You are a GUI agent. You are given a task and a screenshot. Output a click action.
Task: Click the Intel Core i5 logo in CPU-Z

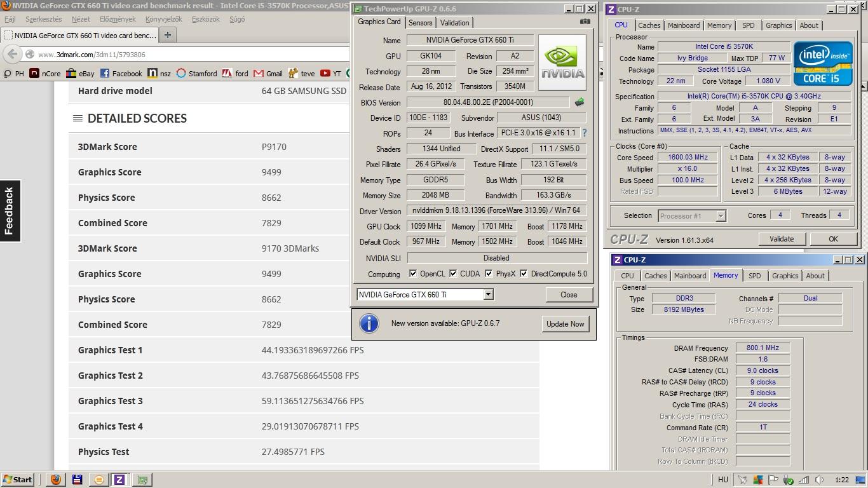pos(823,62)
